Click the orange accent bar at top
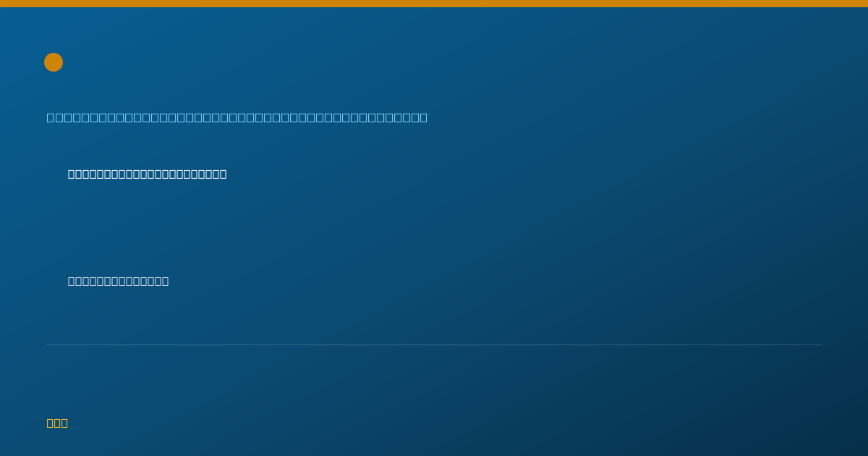The width and height of the screenshot is (868, 456). click(x=434, y=4)
